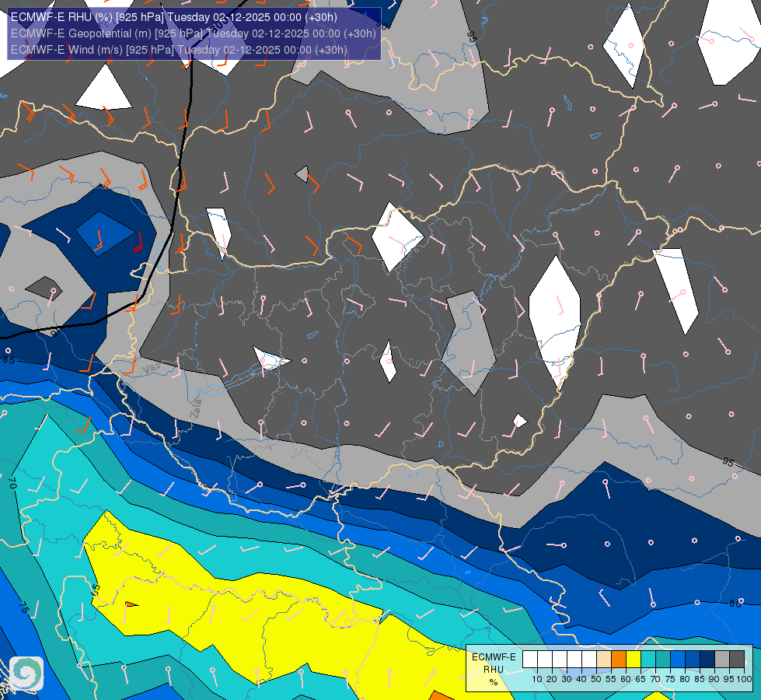Click the yellow 60-65 legend swatch
Viewport: 761px width, 700px height.
634,660
